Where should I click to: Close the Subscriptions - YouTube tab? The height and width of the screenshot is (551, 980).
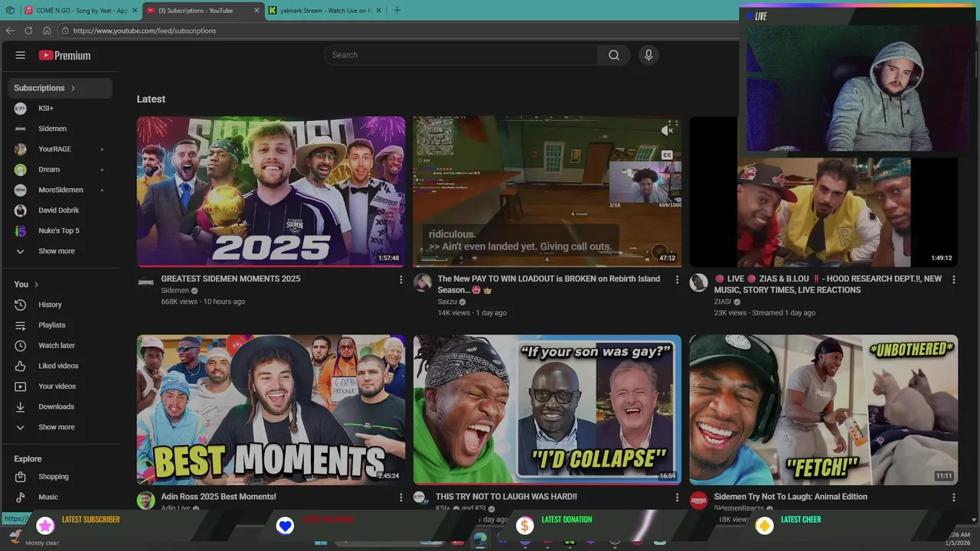(256, 11)
